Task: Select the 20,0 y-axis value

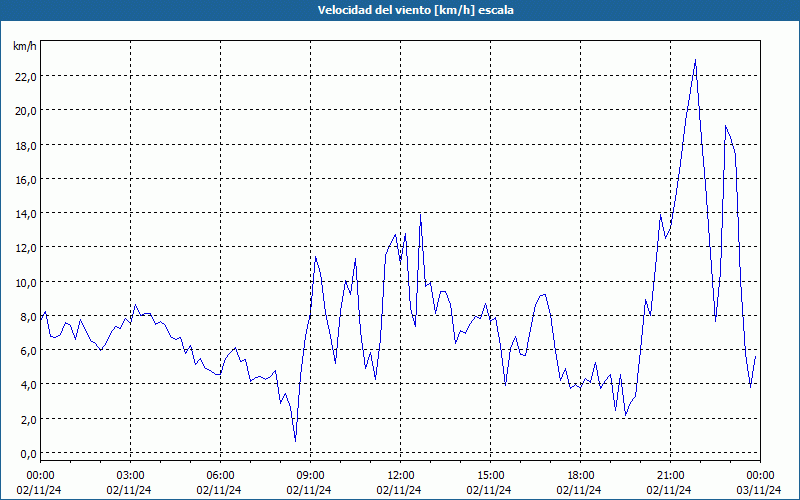Action: (26, 111)
